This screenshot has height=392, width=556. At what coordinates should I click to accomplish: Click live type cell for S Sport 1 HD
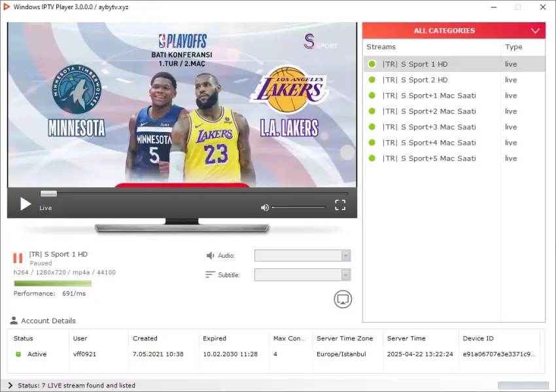pyautogui.click(x=511, y=64)
